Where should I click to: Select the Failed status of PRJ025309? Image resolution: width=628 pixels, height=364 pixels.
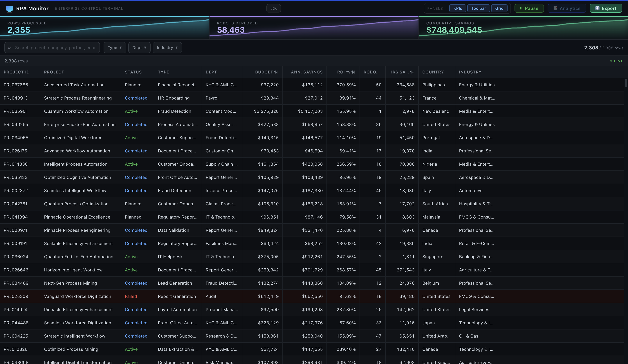click(x=131, y=296)
